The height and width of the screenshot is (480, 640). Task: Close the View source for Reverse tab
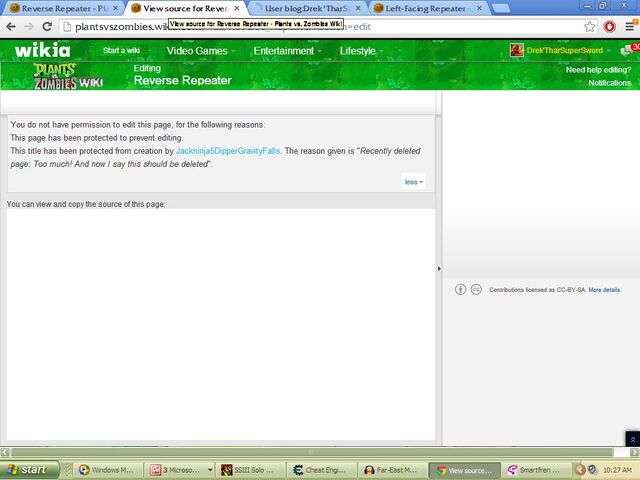click(x=237, y=8)
